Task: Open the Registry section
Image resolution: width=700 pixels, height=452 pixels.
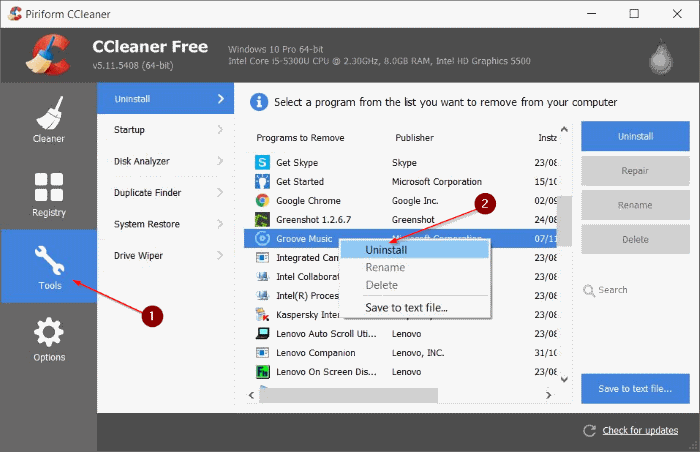Action: (x=49, y=193)
